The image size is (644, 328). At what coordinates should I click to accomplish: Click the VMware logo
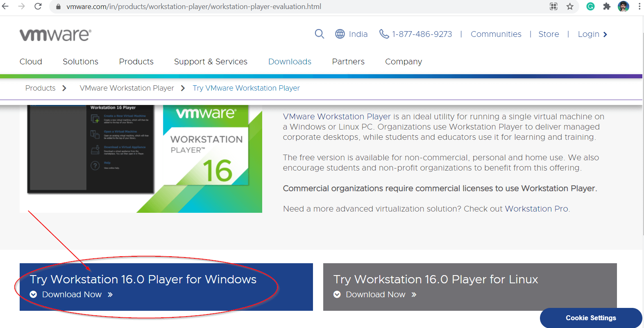[x=55, y=35]
